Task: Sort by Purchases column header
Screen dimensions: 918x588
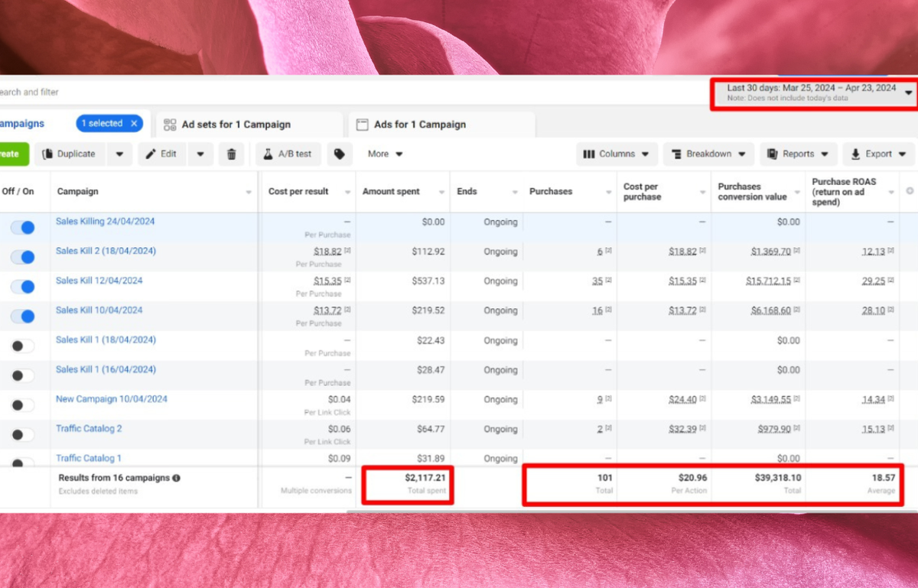Action: (x=570, y=192)
